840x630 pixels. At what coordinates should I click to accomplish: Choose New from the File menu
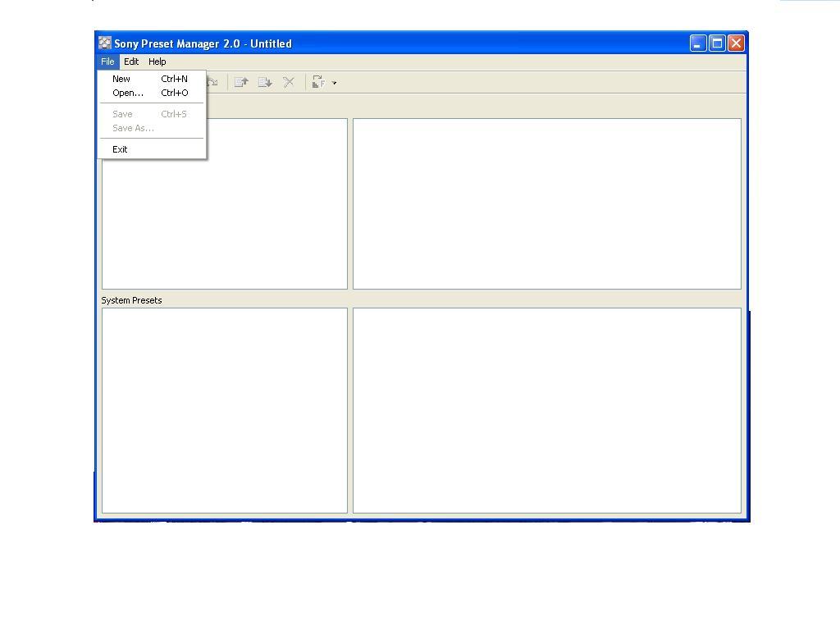pos(121,78)
